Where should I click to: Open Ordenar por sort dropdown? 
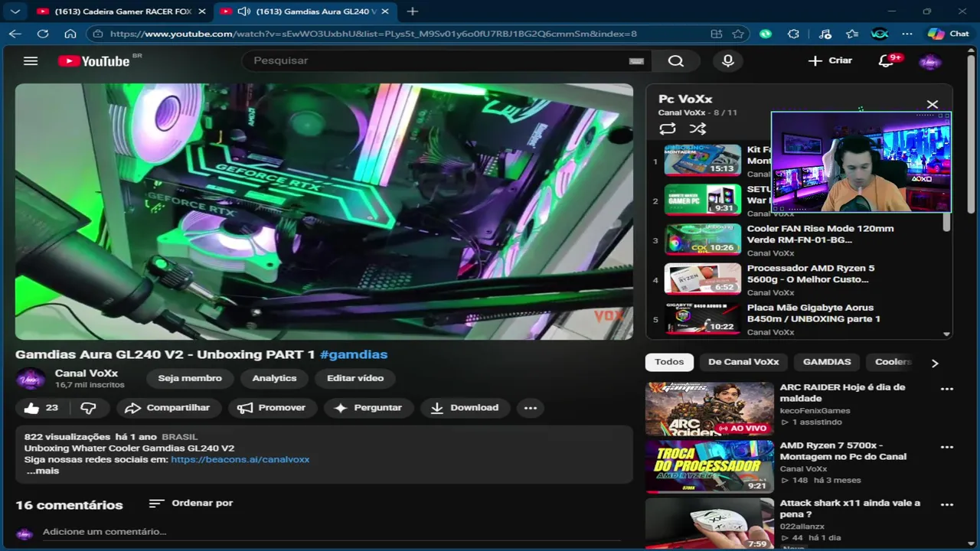[191, 503]
